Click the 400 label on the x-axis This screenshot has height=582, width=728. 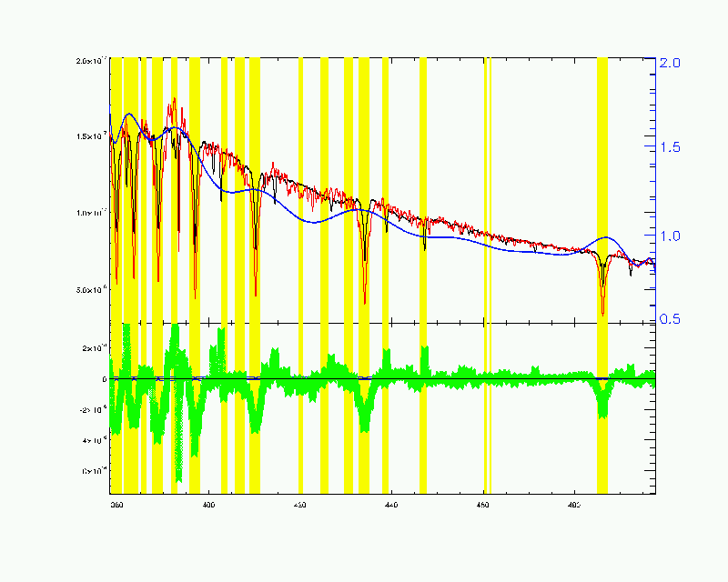(209, 505)
